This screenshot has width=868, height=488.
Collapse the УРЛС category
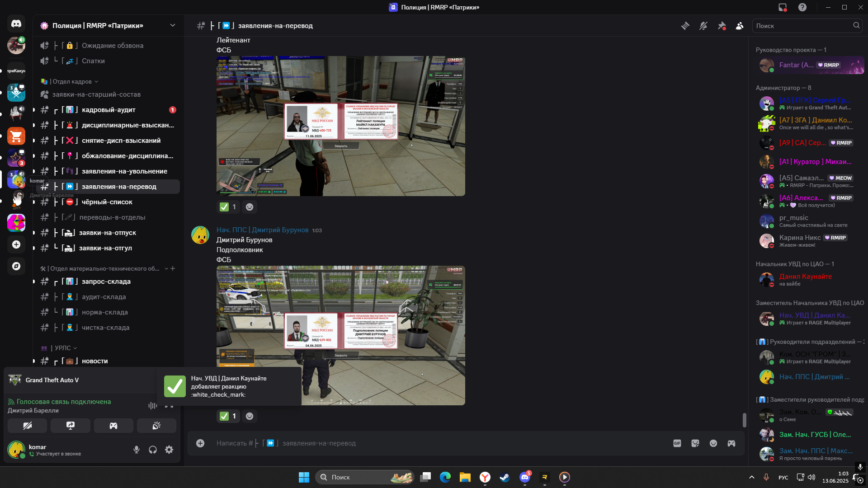(x=63, y=348)
